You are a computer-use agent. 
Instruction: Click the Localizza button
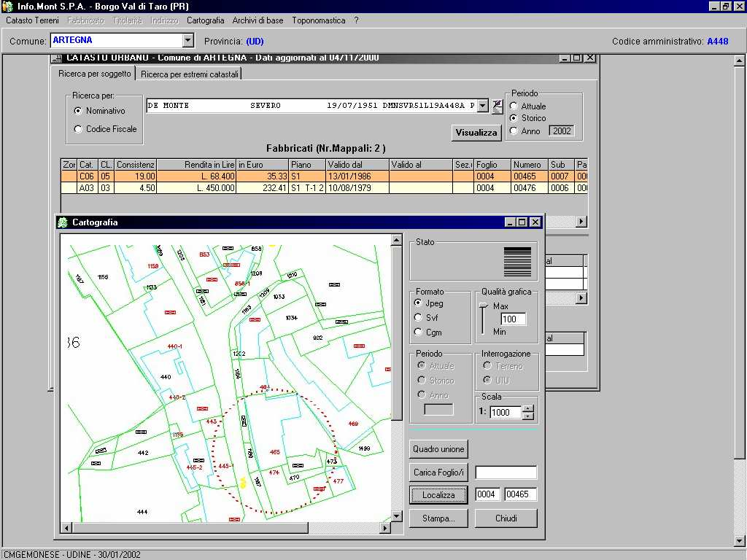(x=438, y=495)
